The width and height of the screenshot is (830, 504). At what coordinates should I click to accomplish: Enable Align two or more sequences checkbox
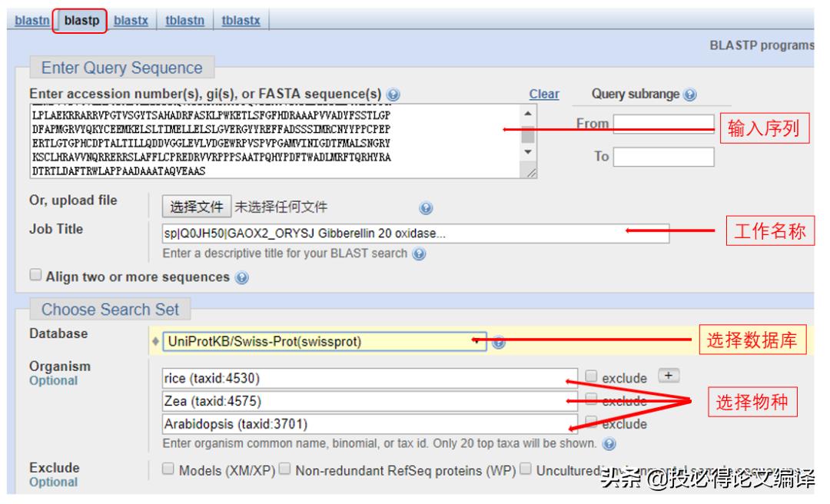tap(35, 275)
